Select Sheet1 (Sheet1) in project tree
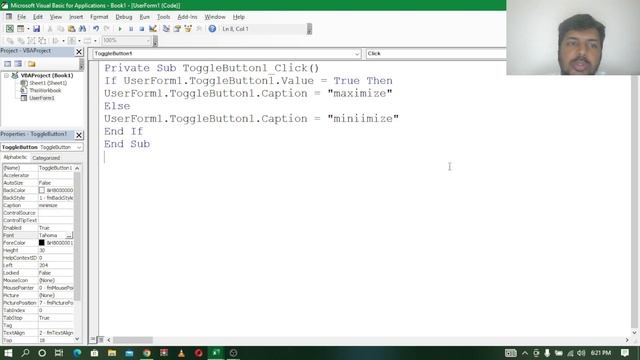640x360 pixels. [x=48, y=83]
